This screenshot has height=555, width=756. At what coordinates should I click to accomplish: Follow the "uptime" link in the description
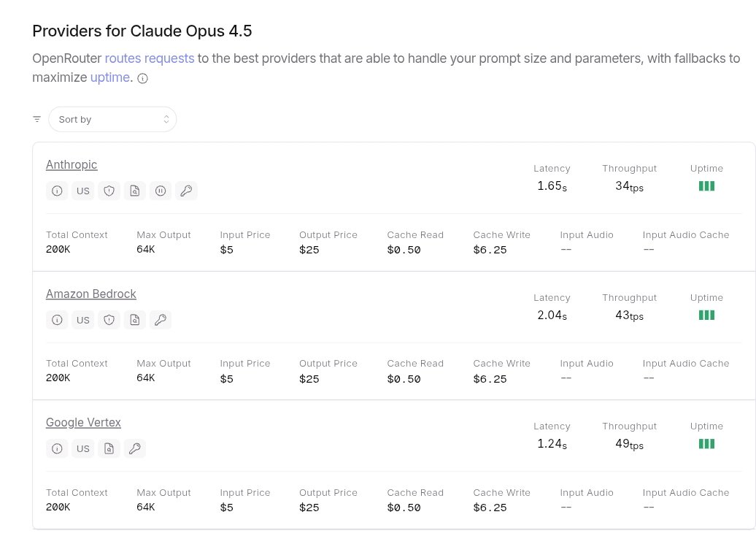pyautogui.click(x=111, y=77)
